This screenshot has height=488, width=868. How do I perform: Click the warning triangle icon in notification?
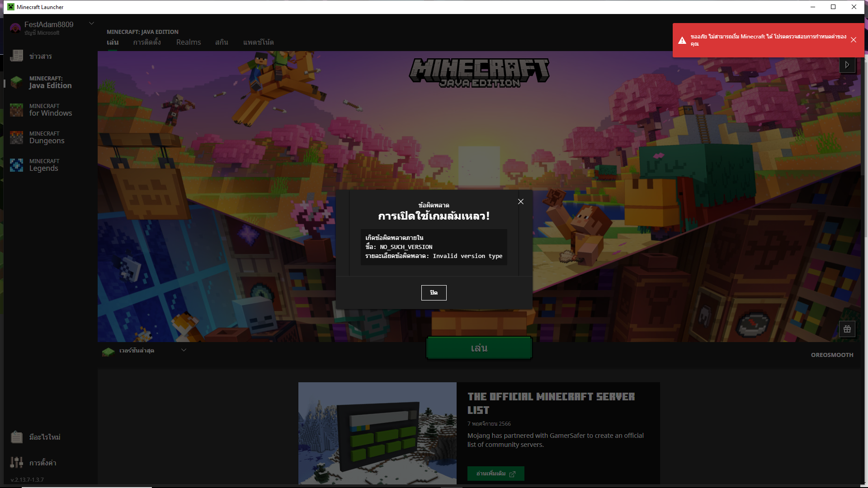(x=682, y=40)
